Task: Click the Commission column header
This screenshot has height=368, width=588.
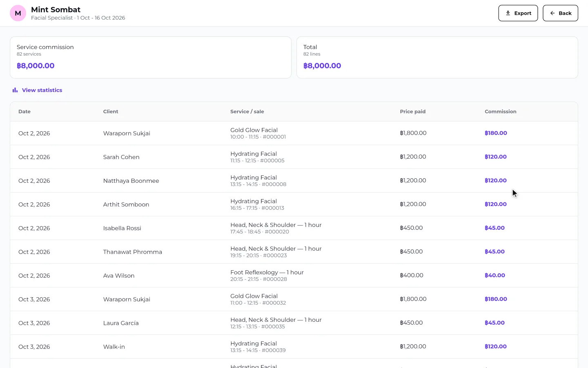Action: [501, 112]
